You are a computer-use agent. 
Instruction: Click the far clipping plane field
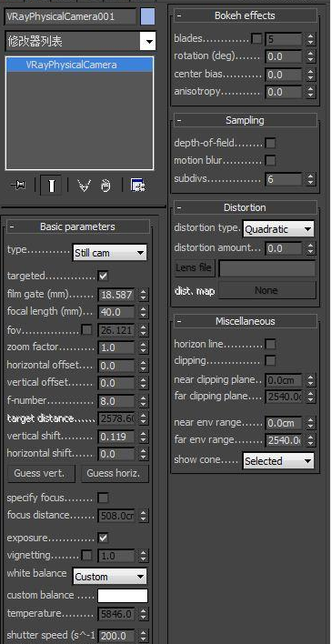click(284, 397)
